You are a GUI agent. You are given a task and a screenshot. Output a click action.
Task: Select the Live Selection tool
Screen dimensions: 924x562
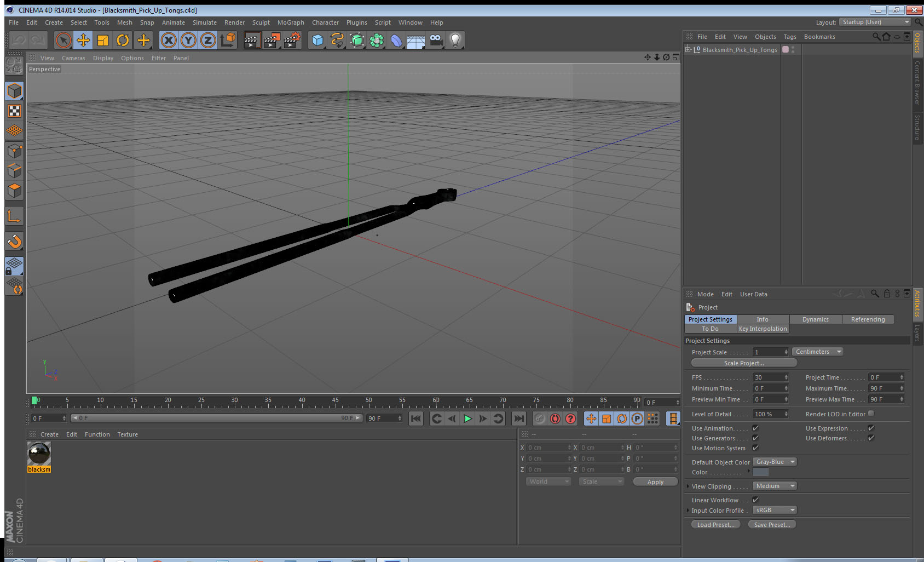click(x=63, y=40)
